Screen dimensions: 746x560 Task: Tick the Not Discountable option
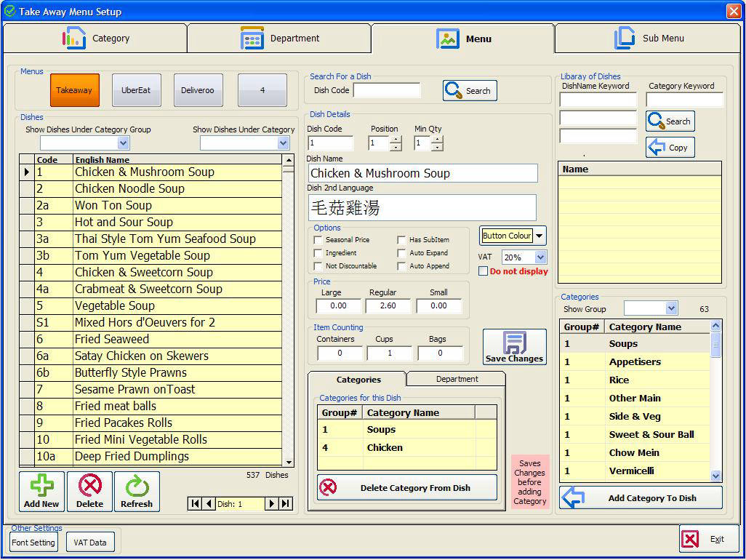coord(318,266)
